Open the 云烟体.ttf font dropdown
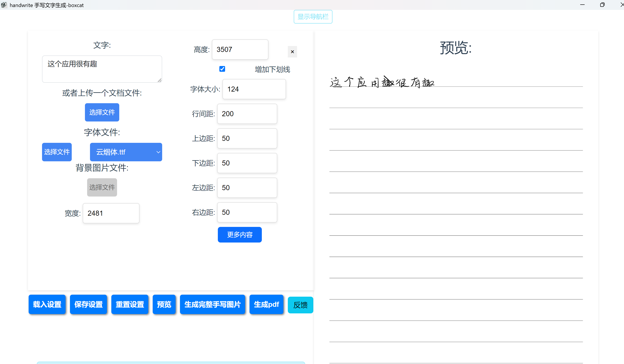624x364 pixels. click(x=126, y=152)
